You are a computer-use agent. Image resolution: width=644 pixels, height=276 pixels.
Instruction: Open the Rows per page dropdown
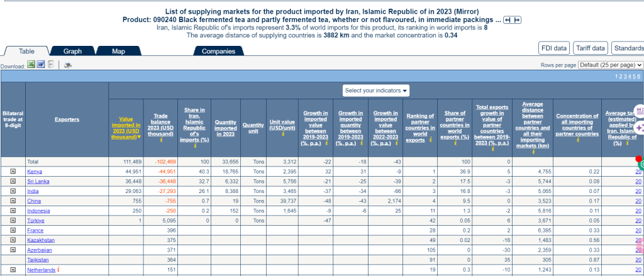point(610,65)
